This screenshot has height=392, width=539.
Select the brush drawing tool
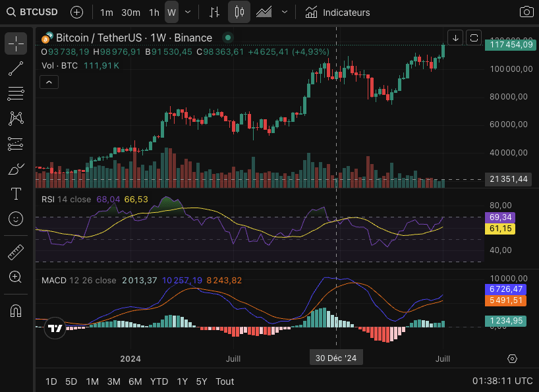[x=16, y=169]
